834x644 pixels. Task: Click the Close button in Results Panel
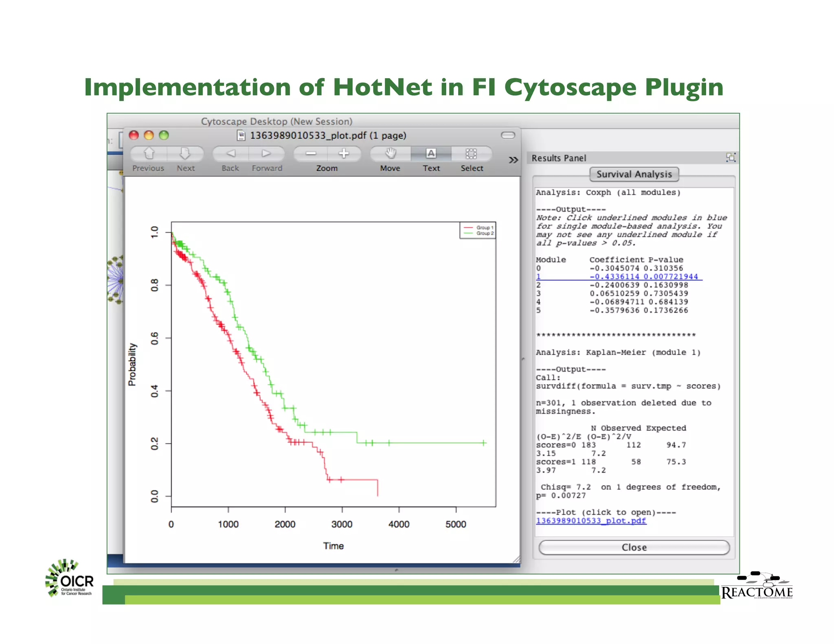(x=634, y=548)
